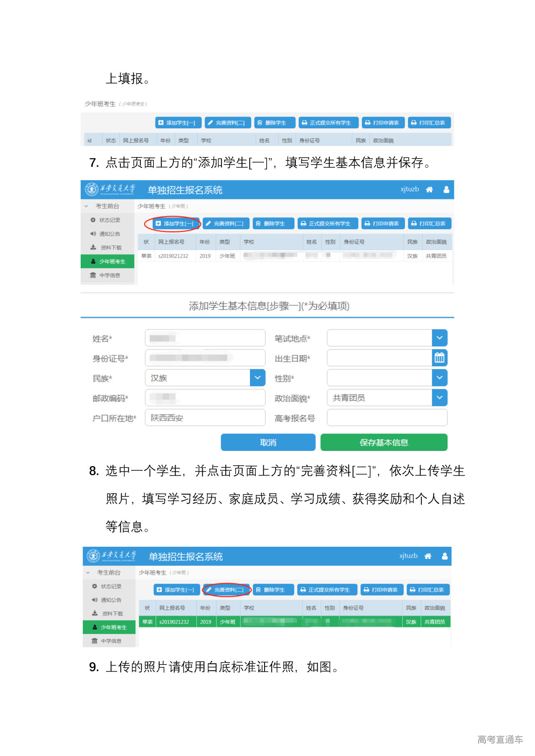Open the 民族 dropdown showing 汉族
535x756 pixels.
[x=257, y=378]
